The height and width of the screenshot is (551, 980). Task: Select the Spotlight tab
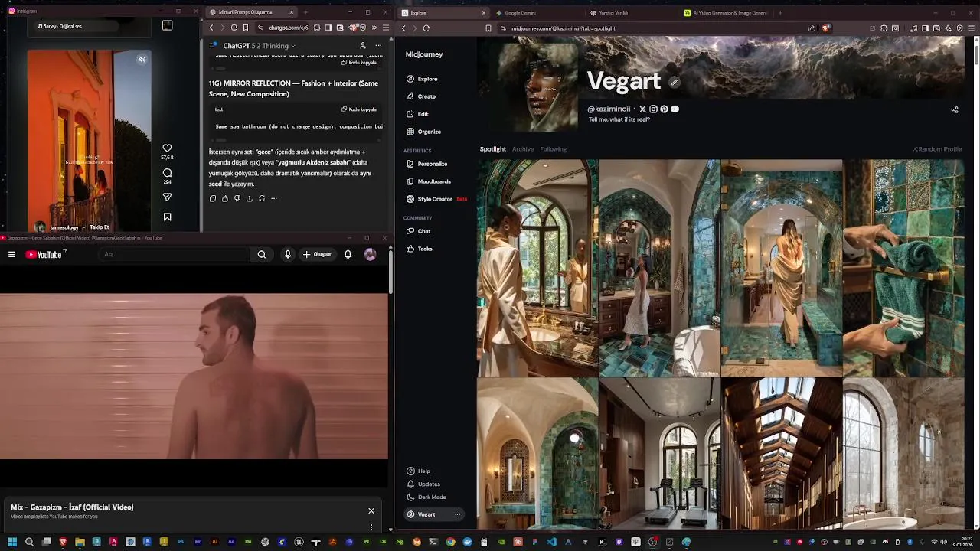(x=493, y=149)
